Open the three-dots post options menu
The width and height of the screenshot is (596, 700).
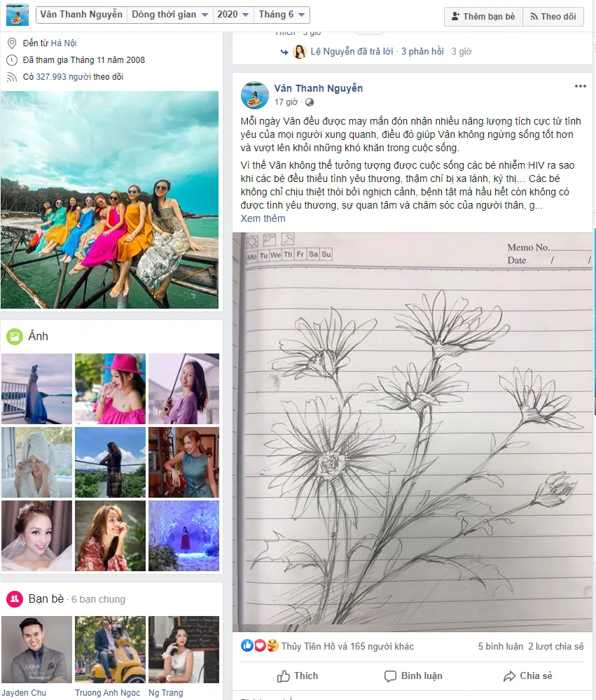click(x=580, y=86)
